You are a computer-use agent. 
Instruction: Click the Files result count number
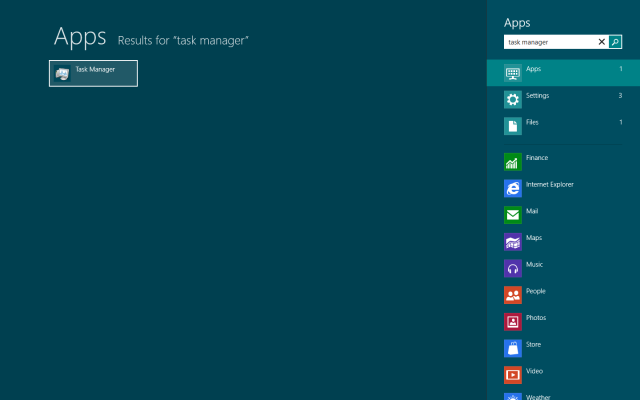point(620,122)
